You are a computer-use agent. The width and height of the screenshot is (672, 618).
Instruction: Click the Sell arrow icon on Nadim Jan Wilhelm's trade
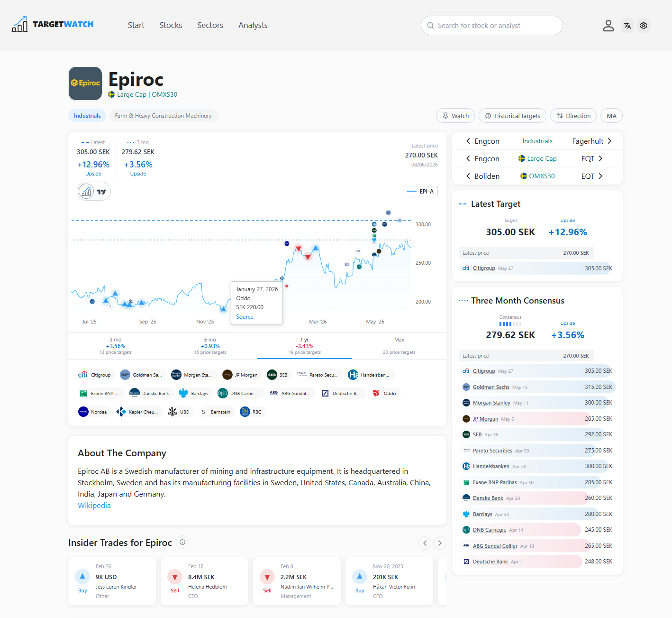tap(267, 576)
